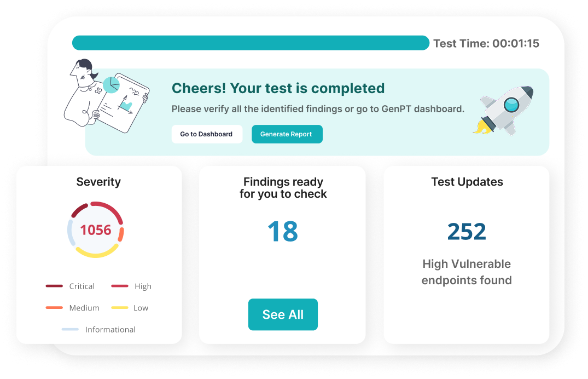The height and width of the screenshot is (379, 588).
Task: Click the Informational legend label text
Action: pos(110,329)
